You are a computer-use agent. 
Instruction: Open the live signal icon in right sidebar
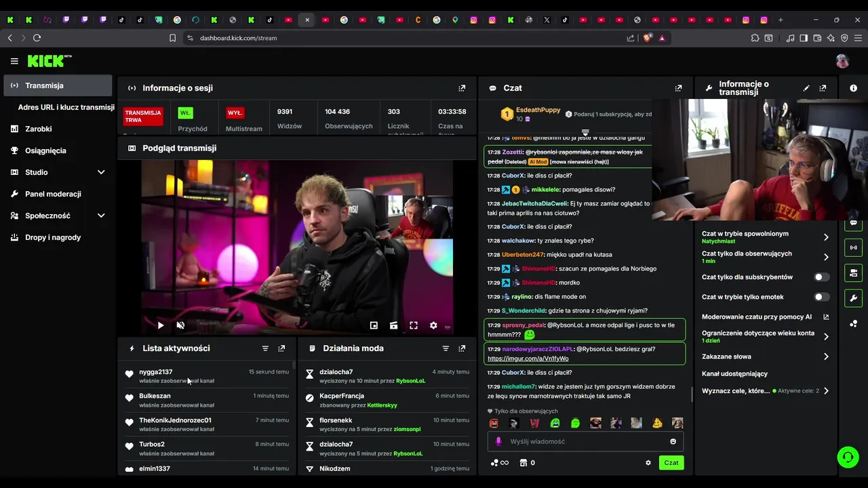click(853, 247)
